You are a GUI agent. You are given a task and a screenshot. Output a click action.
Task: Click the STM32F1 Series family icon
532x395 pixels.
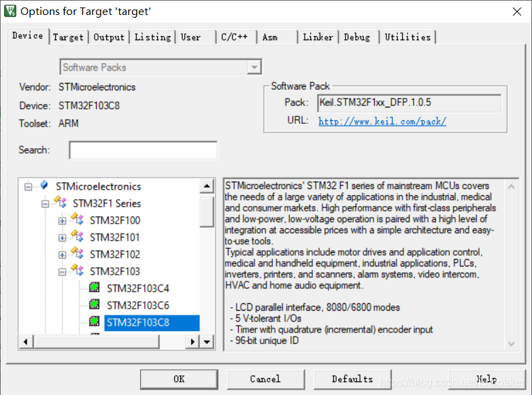coord(61,201)
